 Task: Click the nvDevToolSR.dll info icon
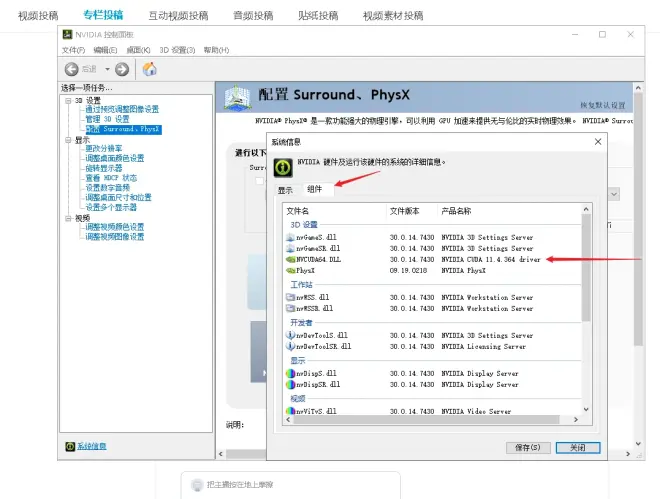290,346
